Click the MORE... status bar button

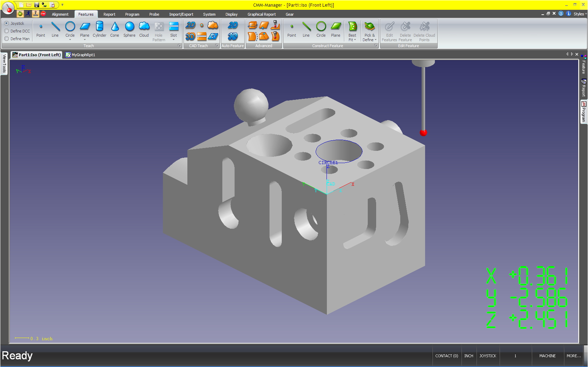(x=573, y=356)
